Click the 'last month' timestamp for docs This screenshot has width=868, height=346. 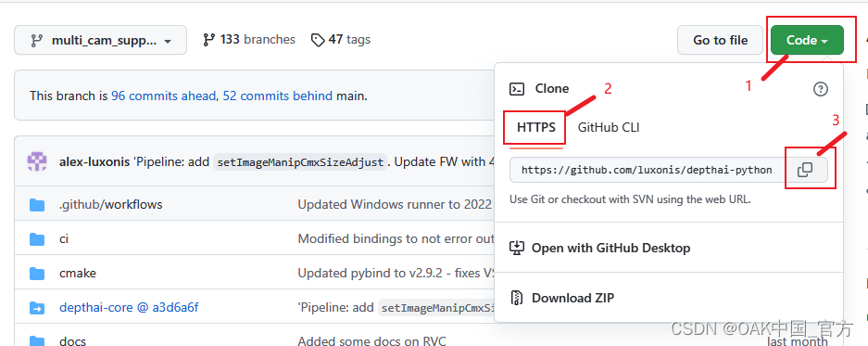tap(798, 341)
